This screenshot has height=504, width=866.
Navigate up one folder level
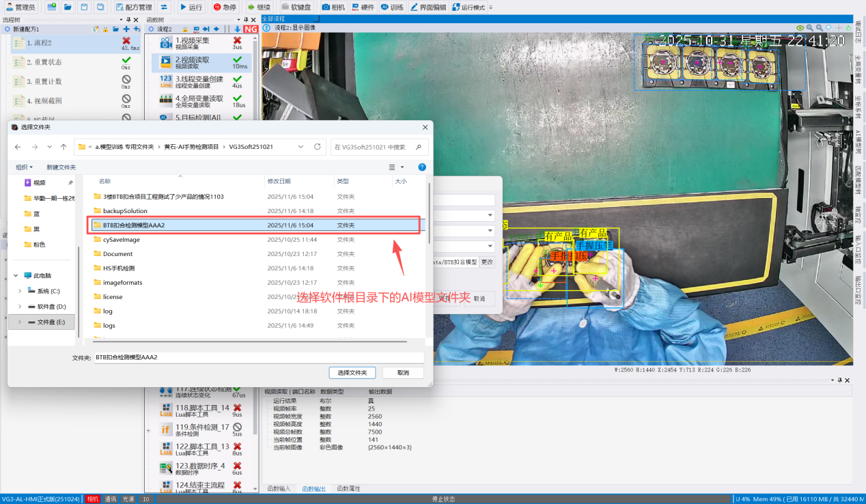64,147
